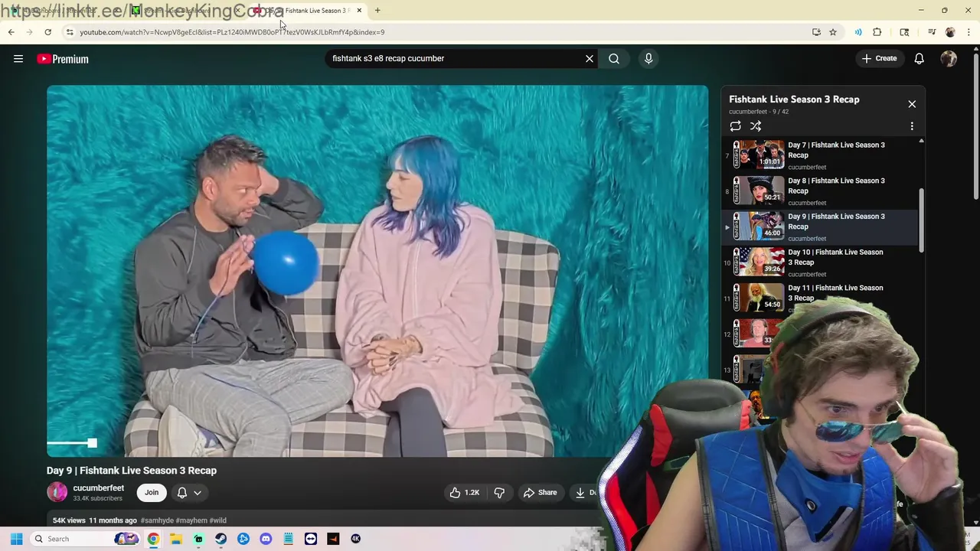Switch to the Fishtank Live Season 3 tab
This screenshot has height=551, width=980.
[309, 11]
